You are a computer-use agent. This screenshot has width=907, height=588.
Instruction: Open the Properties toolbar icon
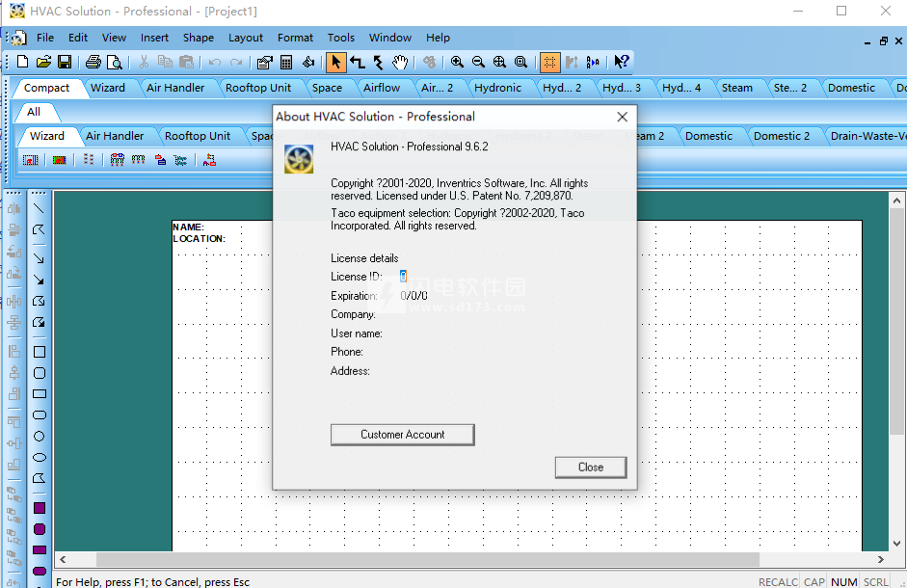click(264, 62)
